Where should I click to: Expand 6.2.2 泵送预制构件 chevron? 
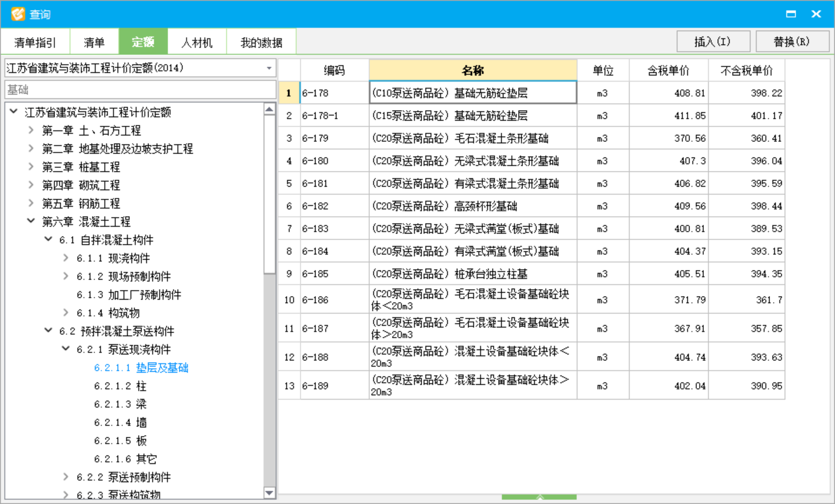[66, 477]
